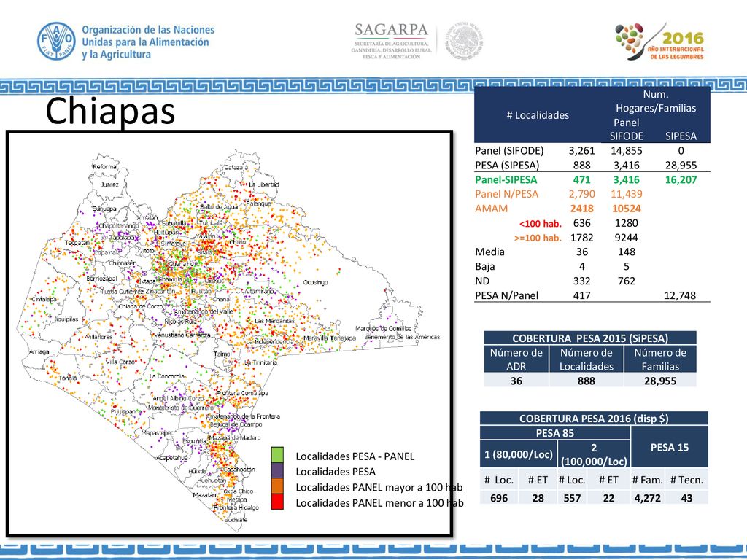Click the "PESA N/Panel" row label
The height and width of the screenshot is (560, 747).
(507, 295)
